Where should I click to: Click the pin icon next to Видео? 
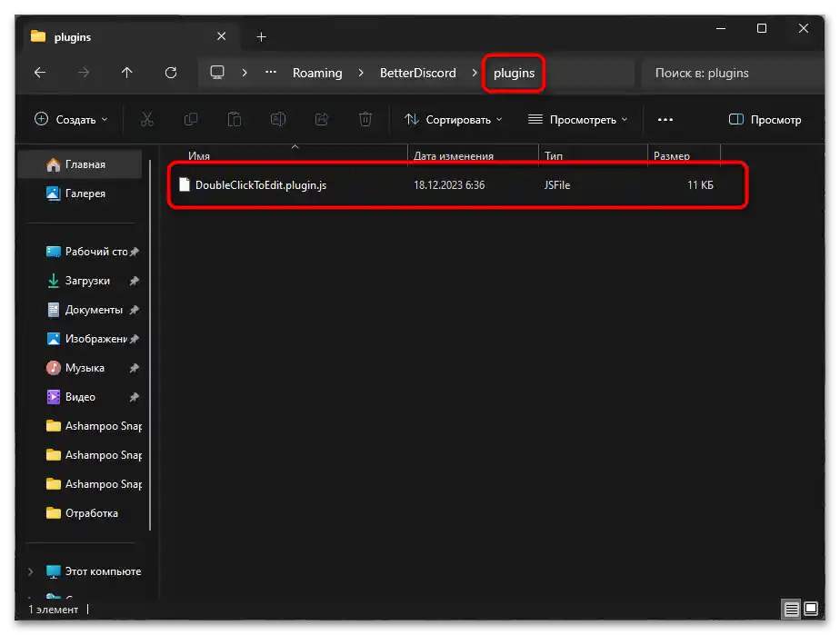click(x=134, y=397)
